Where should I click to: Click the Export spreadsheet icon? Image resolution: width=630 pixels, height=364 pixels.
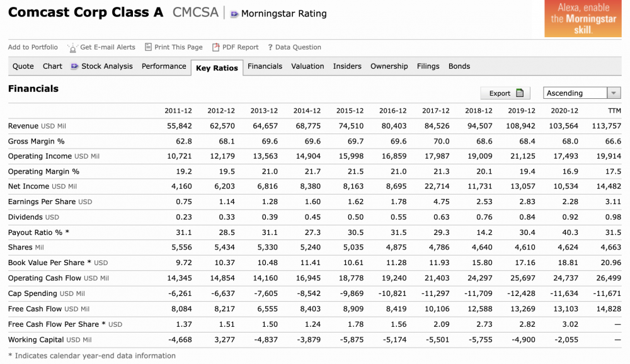pyautogui.click(x=520, y=93)
